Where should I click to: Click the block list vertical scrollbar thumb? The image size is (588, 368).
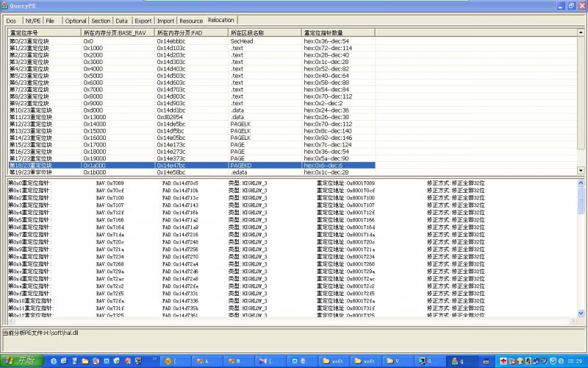581,93
